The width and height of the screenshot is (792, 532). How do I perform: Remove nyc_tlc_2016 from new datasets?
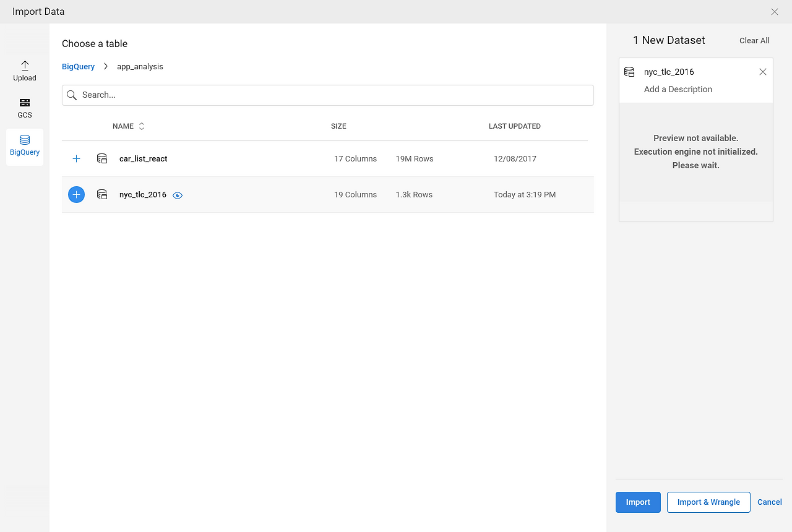click(x=762, y=72)
